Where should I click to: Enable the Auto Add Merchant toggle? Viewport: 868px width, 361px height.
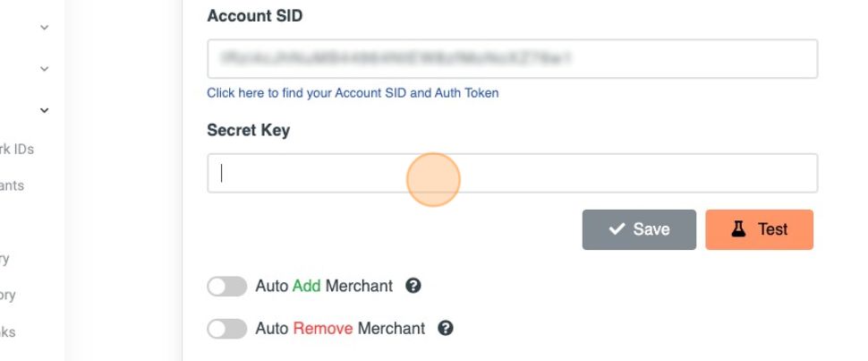[x=226, y=286]
